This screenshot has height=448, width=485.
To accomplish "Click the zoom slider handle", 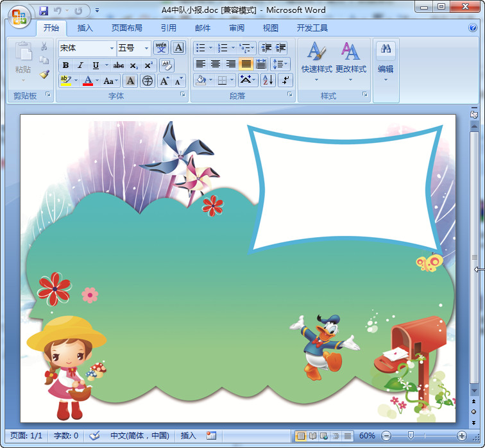I will pyautogui.click(x=411, y=436).
